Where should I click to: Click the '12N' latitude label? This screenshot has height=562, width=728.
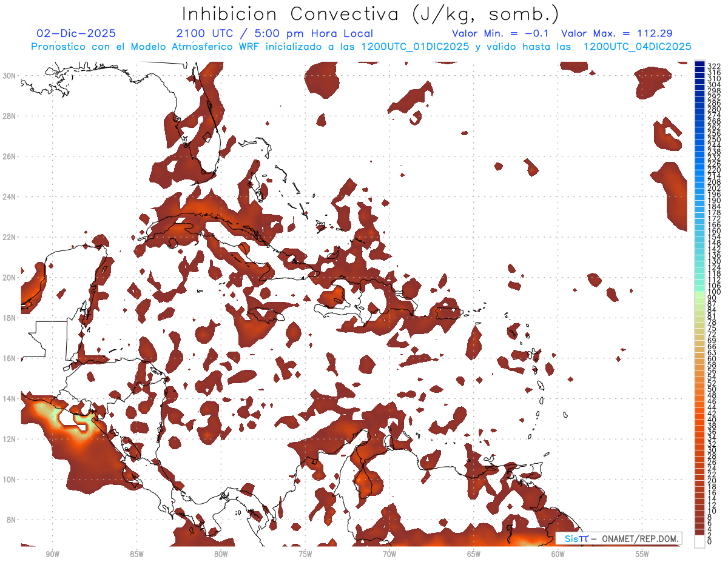9,439
